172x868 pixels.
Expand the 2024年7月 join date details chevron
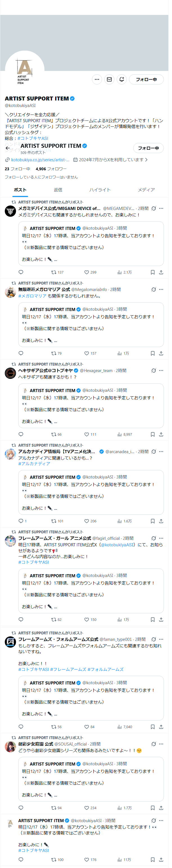[146, 160]
